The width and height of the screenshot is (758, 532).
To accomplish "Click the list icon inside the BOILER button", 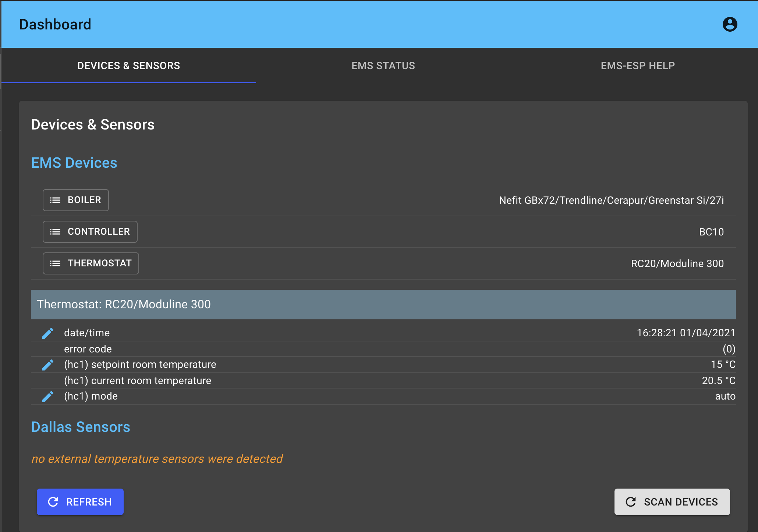I will coord(55,200).
